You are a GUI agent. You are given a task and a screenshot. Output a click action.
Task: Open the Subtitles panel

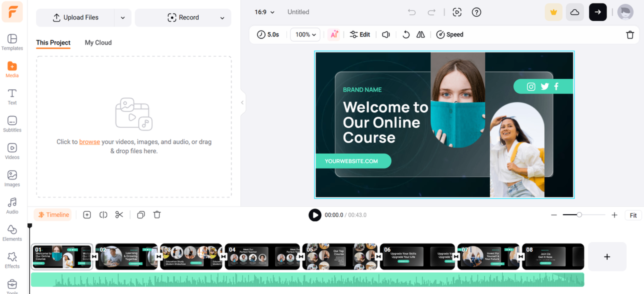[x=12, y=124]
